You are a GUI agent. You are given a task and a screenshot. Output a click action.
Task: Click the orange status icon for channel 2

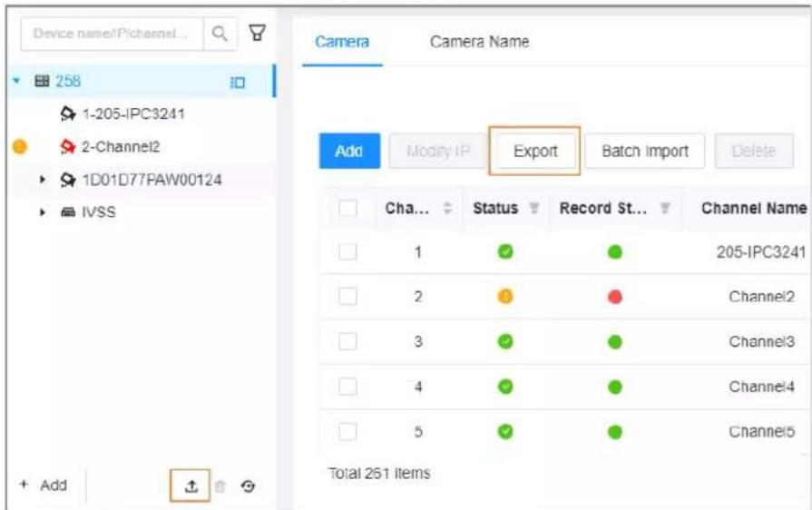pyautogui.click(x=505, y=297)
